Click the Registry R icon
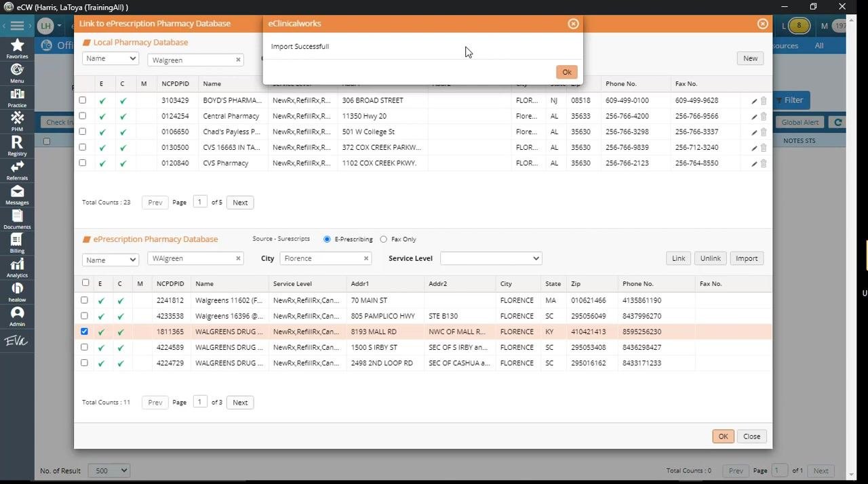The image size is (868, 484). 17,146
